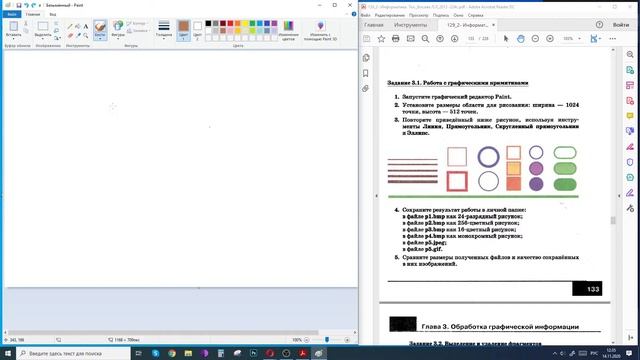Switch to the Home ribbon tab in Paint
Screen dimensions: 640x360
point(33,14)
